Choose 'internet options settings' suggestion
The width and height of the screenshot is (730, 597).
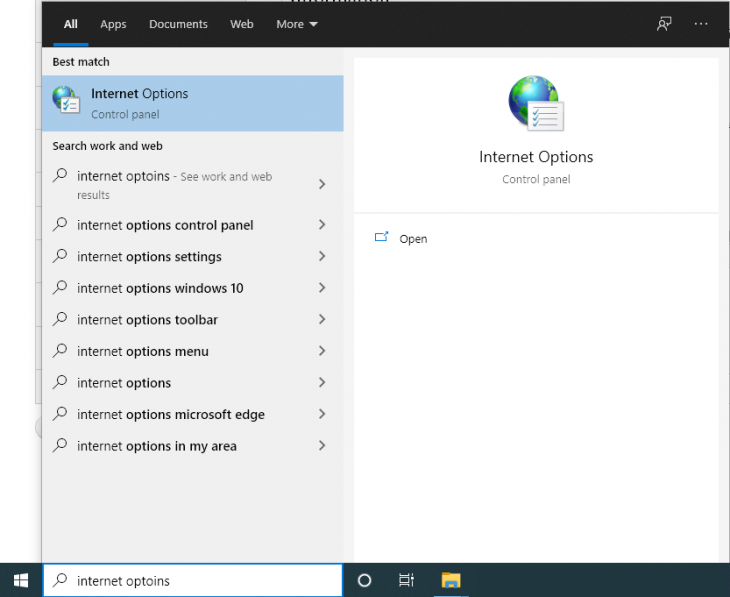pos(193,257)
